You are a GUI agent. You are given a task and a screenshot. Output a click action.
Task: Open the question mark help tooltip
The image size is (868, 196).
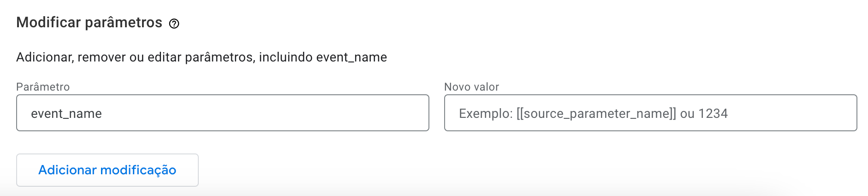pyautogui.click(x=174, y=24)
